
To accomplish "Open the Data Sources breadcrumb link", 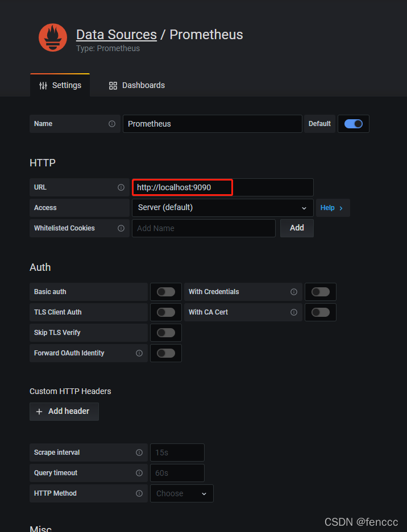I will coord(117,35).
